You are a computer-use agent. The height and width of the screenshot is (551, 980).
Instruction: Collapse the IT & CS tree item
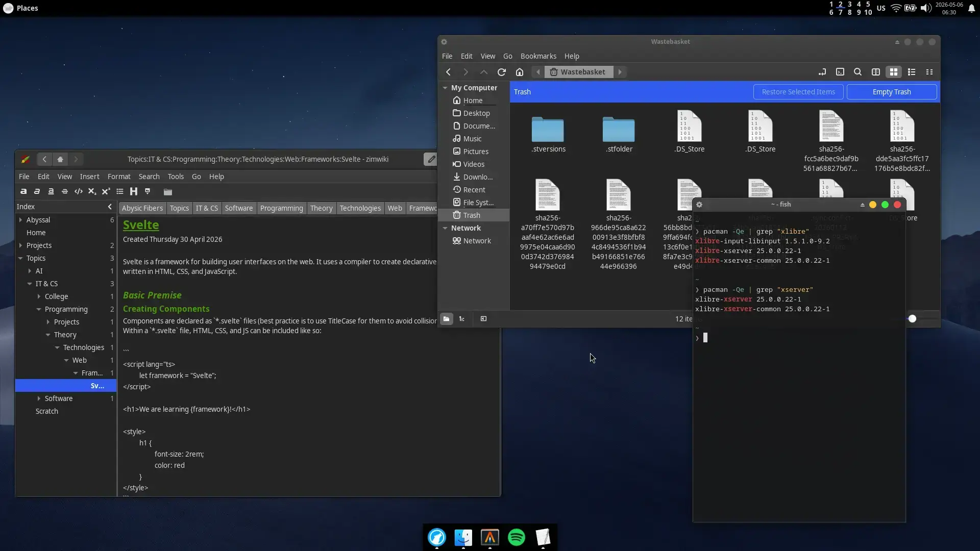point(30,284)
